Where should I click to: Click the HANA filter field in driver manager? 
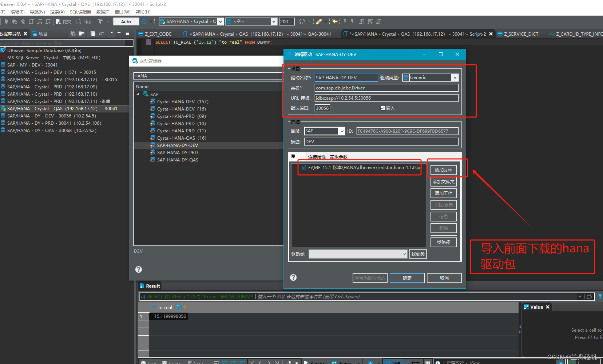pos(208,76)
